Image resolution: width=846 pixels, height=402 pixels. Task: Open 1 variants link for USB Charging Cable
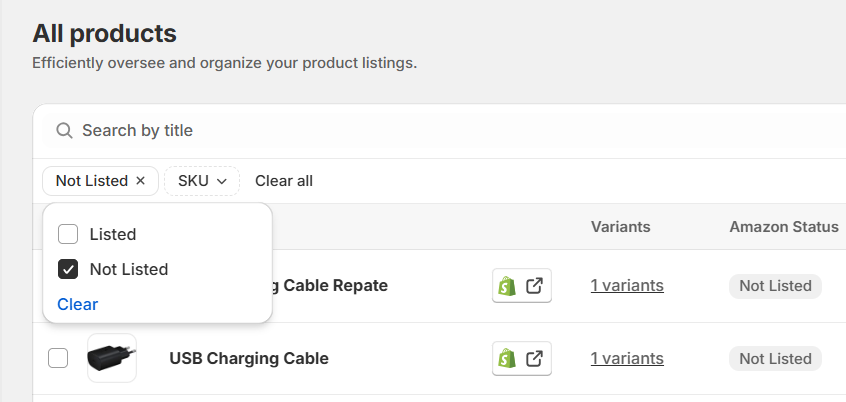[627, 358]
